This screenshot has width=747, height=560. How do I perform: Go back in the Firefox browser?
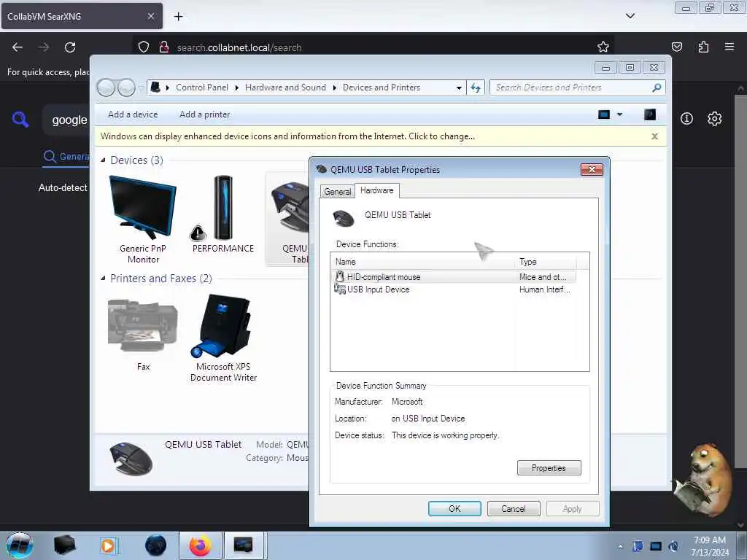[x=18, y=47]
